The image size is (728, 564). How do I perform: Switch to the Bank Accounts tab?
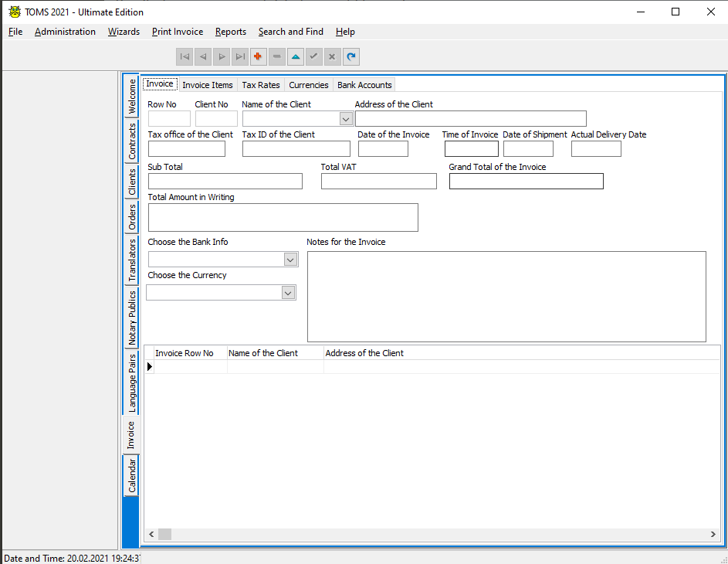pyautogui.click(x=364, y=84)
